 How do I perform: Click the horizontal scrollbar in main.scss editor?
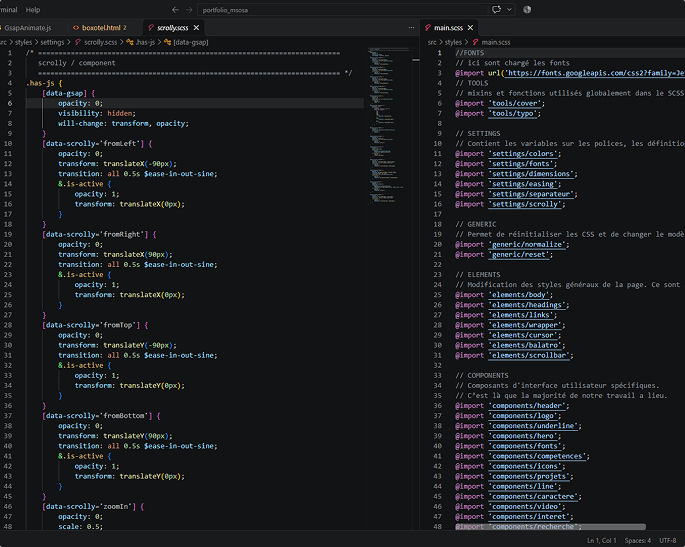(550, 527)
